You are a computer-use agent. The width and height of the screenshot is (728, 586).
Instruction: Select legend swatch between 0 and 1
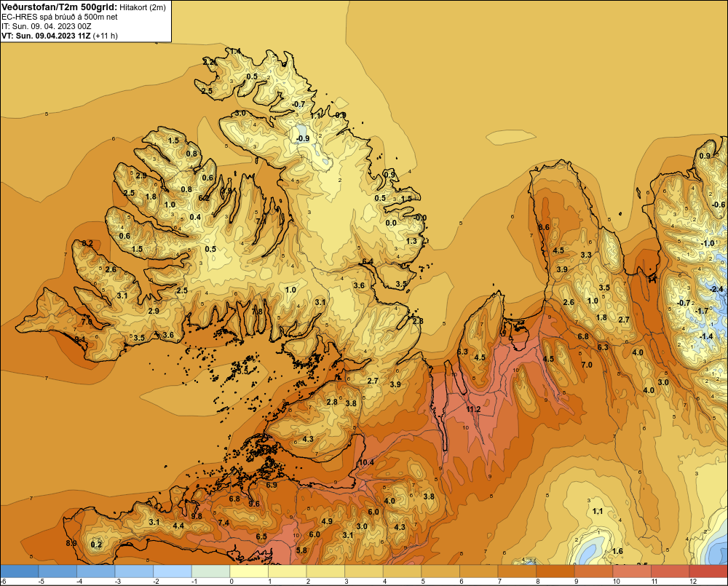click(249, 571)
